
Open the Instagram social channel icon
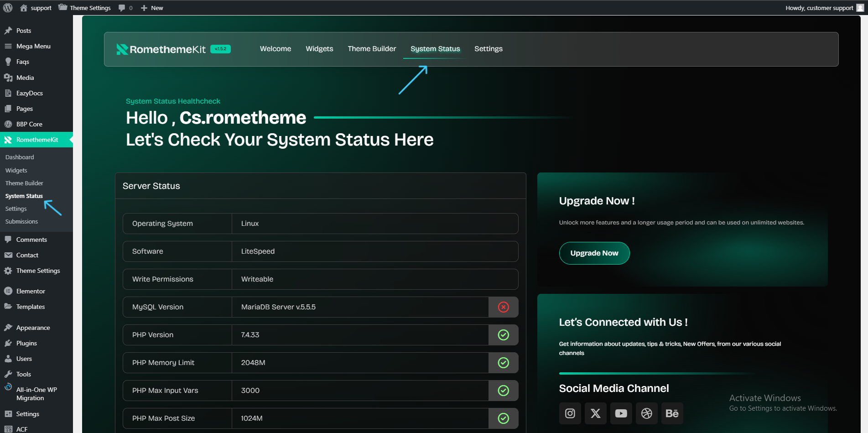(570, 413)
